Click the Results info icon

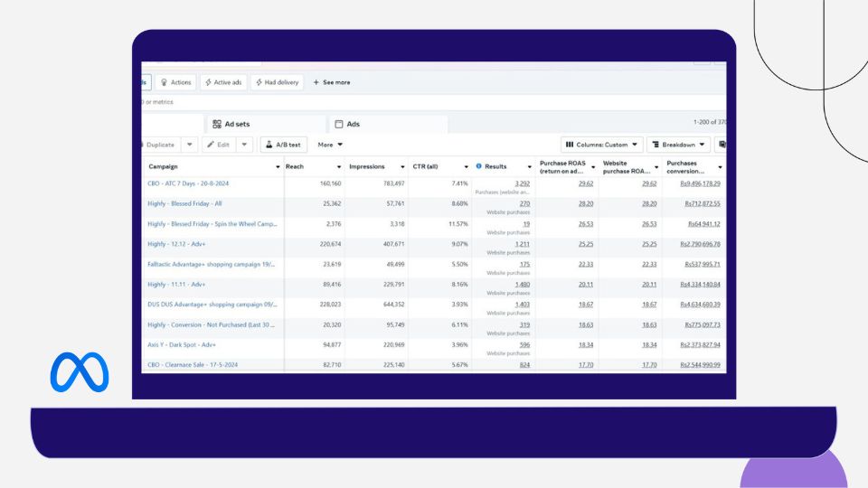coord(479,167)
